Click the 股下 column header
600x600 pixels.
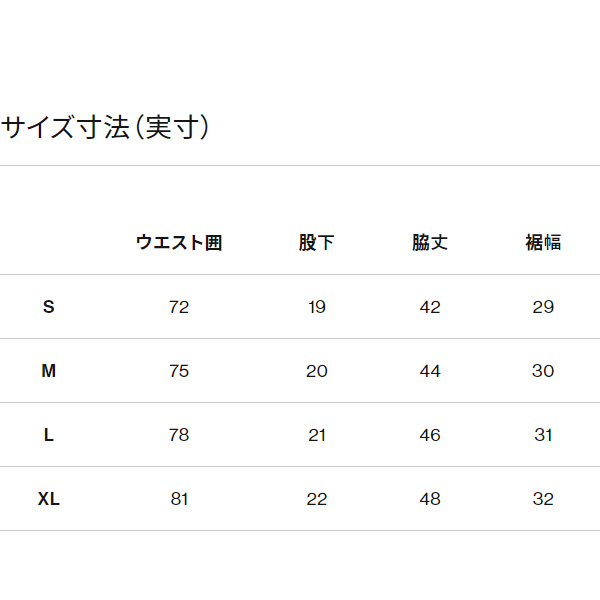click(317, 243)
